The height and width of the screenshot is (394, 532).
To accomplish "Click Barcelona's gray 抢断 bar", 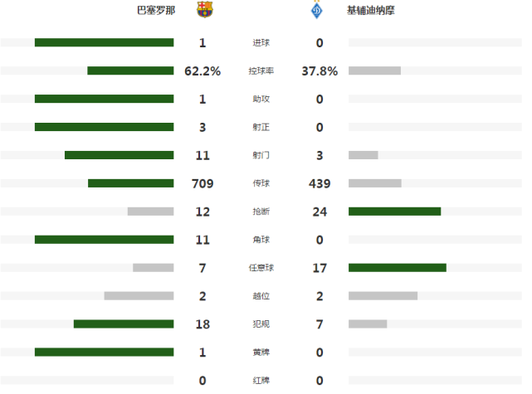I will pyautogui.click(x=151, y=212).
